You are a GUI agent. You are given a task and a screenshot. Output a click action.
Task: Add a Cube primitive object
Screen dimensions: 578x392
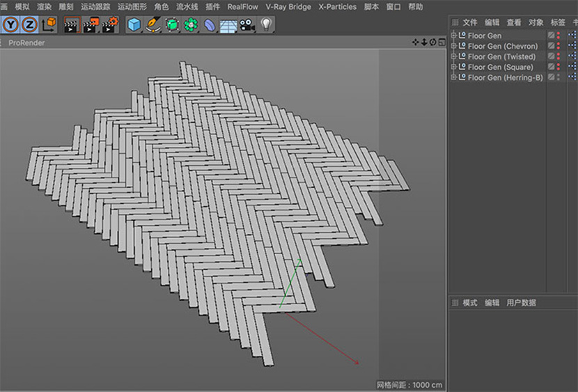[x=134, y=24]
